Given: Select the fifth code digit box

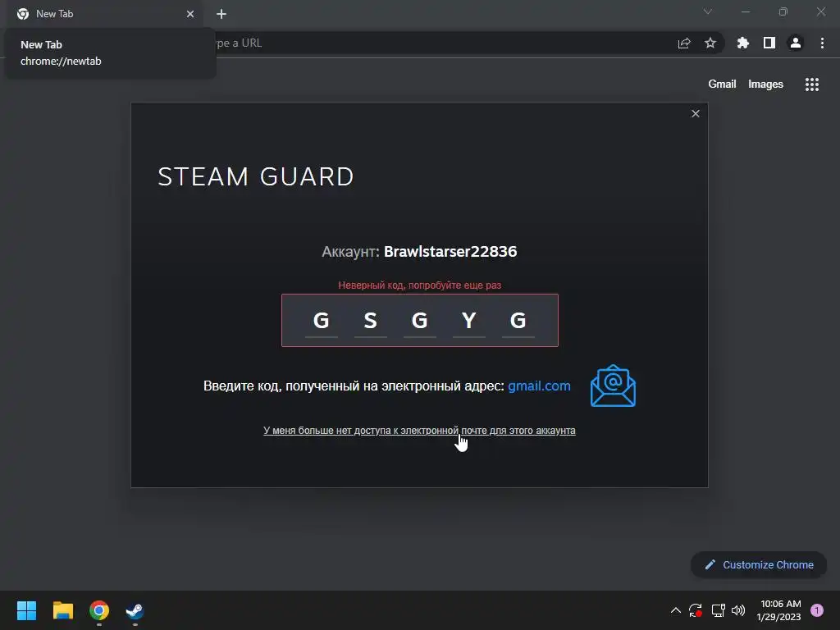Looking at the screenshot, I should point(518,321).
